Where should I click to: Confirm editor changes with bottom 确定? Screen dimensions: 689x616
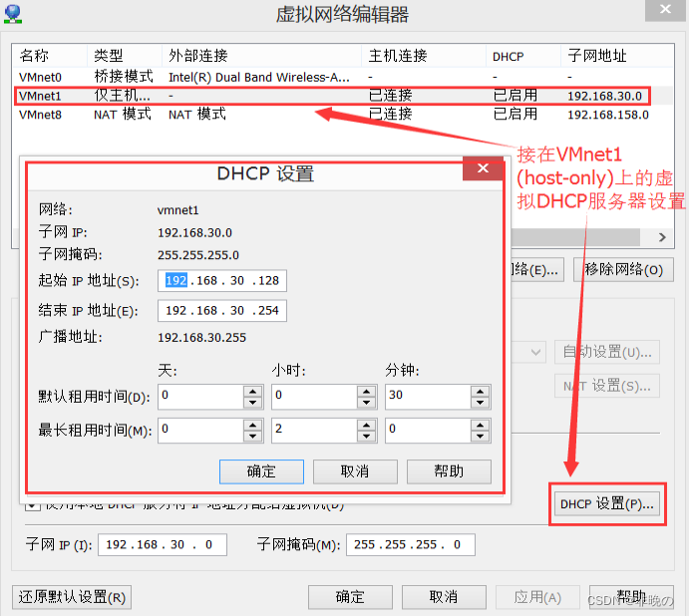[x=350, y=597]
